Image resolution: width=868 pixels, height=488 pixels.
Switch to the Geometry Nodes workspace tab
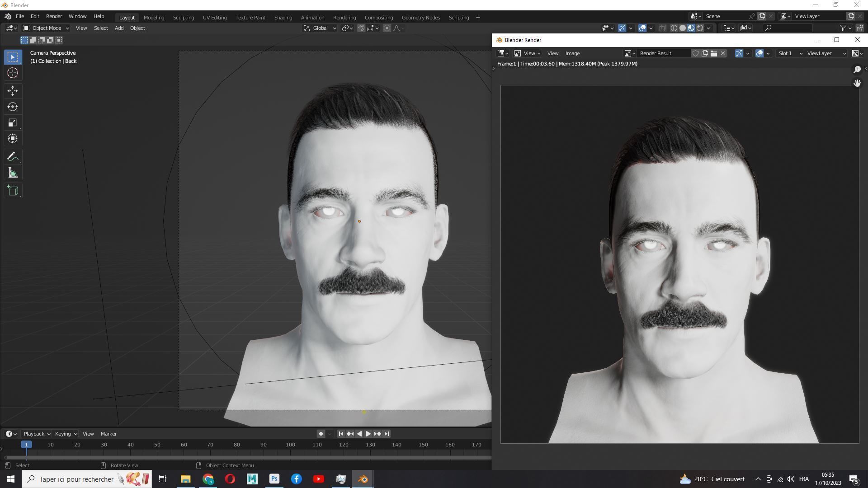[420, 18]
